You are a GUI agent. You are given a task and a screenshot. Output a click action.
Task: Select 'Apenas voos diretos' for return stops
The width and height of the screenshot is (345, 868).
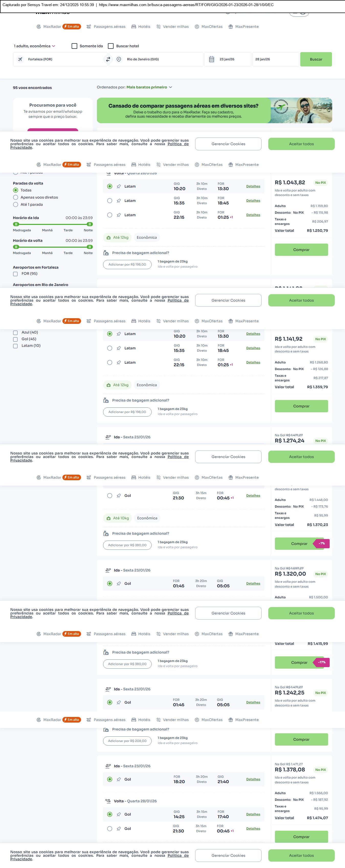click(16, 198)
